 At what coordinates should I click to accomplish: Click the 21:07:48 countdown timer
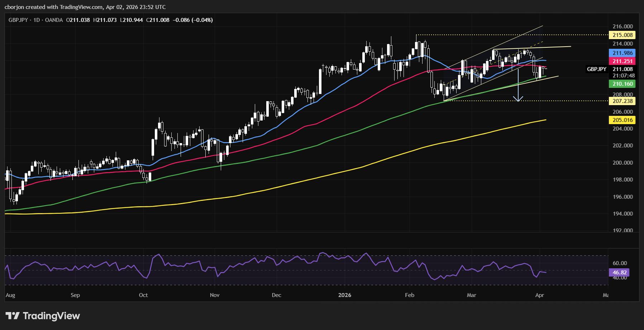click(x=623, y=76)
